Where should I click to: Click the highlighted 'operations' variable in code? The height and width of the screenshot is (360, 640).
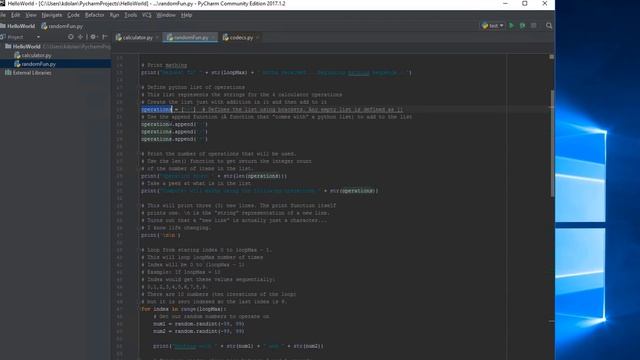click(x=156, y=109)
